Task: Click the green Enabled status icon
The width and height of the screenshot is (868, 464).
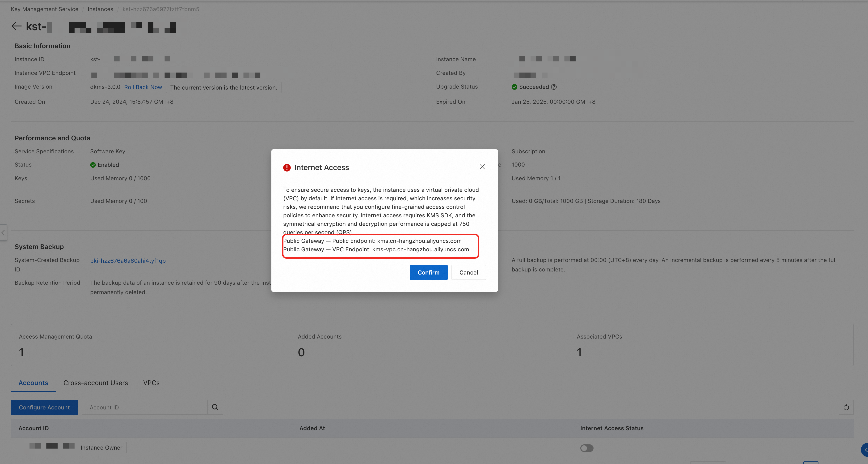Action: pos(93,165)
